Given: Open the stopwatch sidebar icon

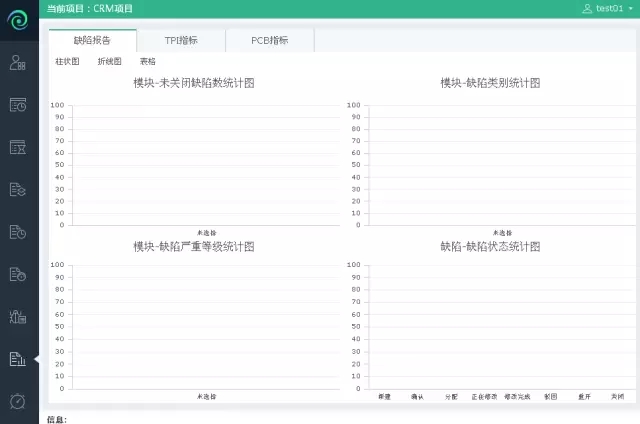Looking at the screenshot, I should click(x=18, y=401).
